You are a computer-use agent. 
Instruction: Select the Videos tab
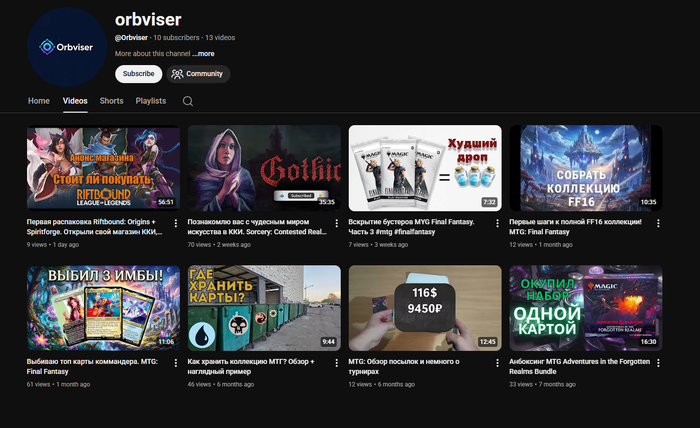75,101
